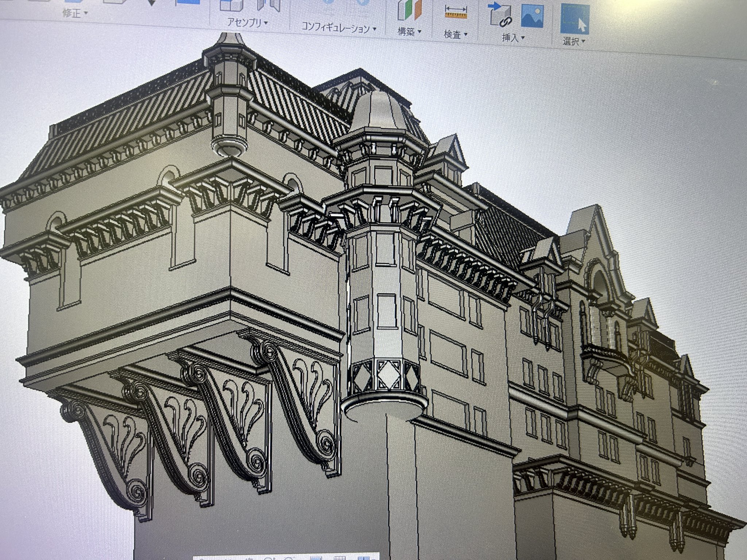Click the Insert Image canvas icon
The image size is (747, 560).
(532, 16)
